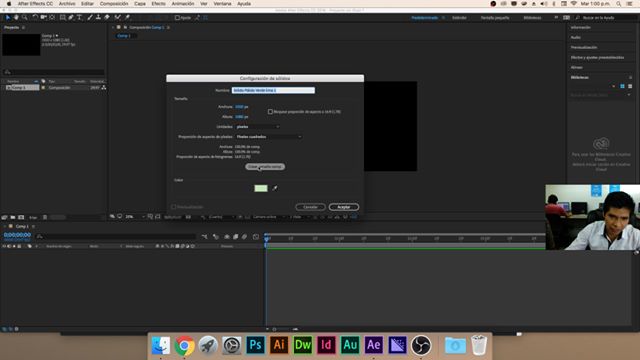Open the Proyecto panel menu
The height and width of the screenshot is (360, 640).
click(23, 27)
